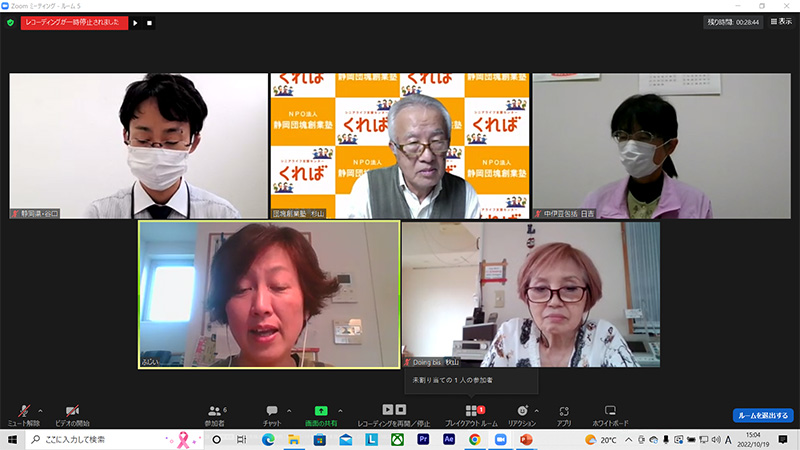
Task: Open the Participants (参加者) panel
Action: (x=215, y=411)
